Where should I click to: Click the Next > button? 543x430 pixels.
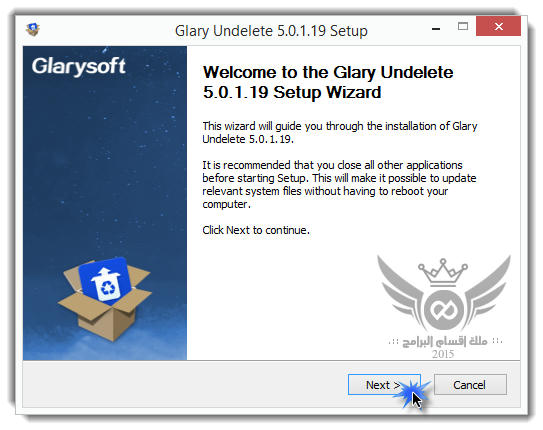coord(384,385)
